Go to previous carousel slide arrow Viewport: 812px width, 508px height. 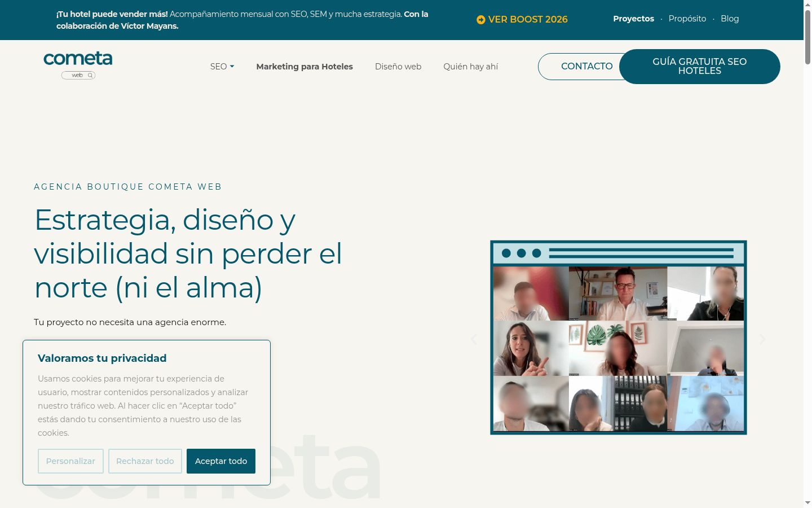click(474, 339)
